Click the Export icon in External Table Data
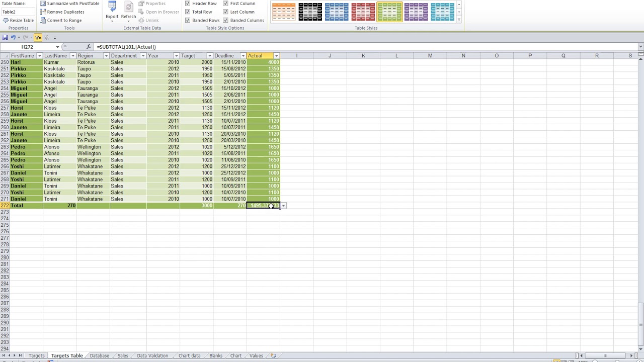Viewport: 644px width, 362px height. (112, 7)
